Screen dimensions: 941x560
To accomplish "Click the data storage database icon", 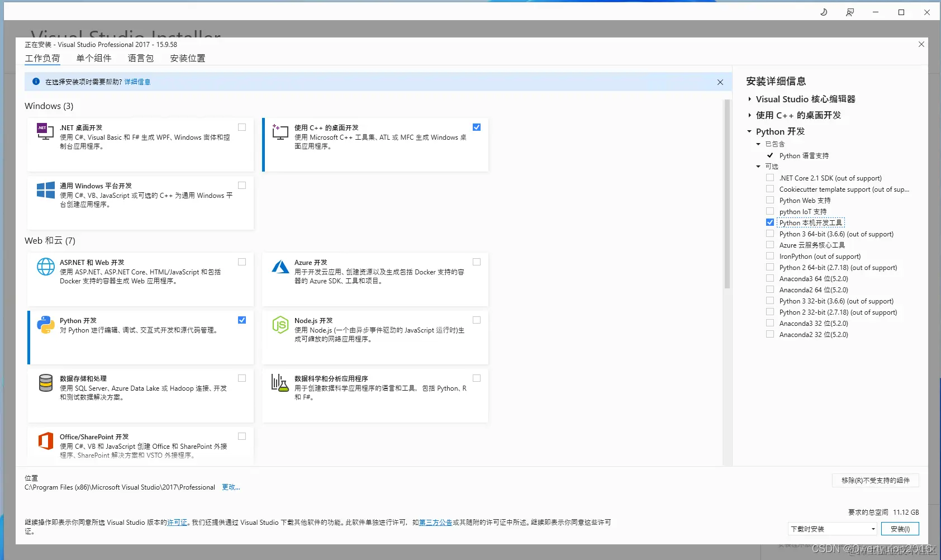I will pos(45,383).
